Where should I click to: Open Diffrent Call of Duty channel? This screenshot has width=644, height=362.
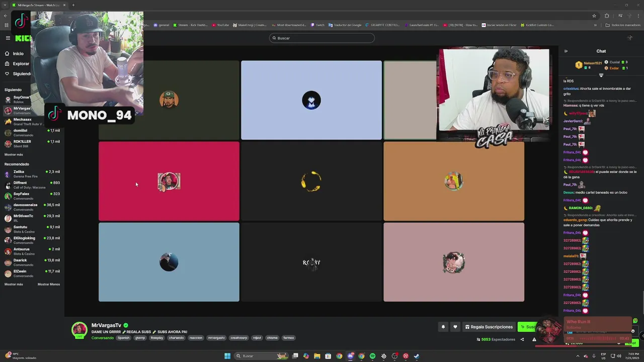32,185
